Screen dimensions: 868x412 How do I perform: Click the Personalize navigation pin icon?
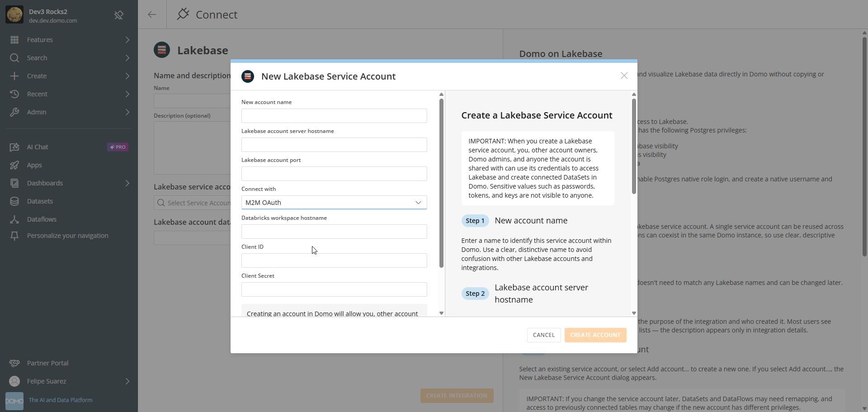coord(14,236)
